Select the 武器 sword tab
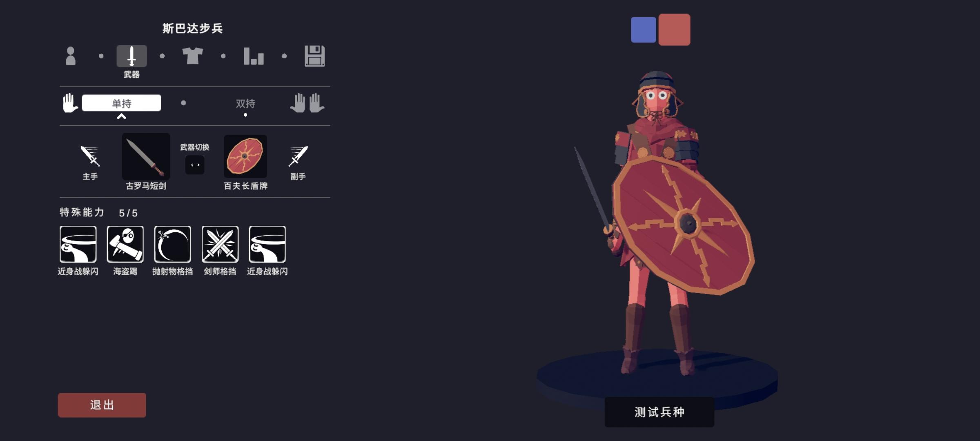The image size is (980, 441). pyautogui.click(x=131, y=56)
